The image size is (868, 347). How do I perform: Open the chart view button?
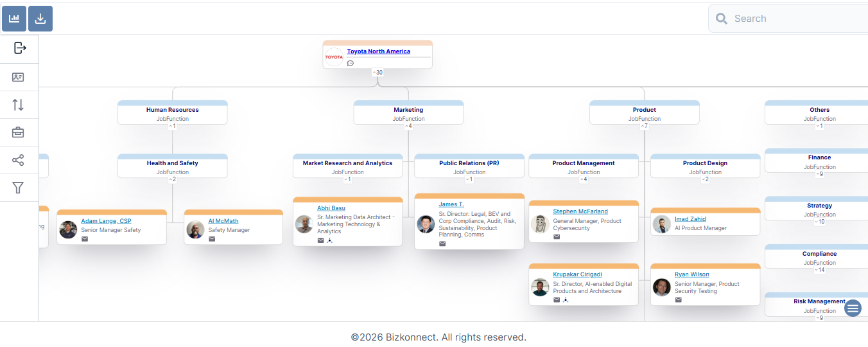pos(14,19)
